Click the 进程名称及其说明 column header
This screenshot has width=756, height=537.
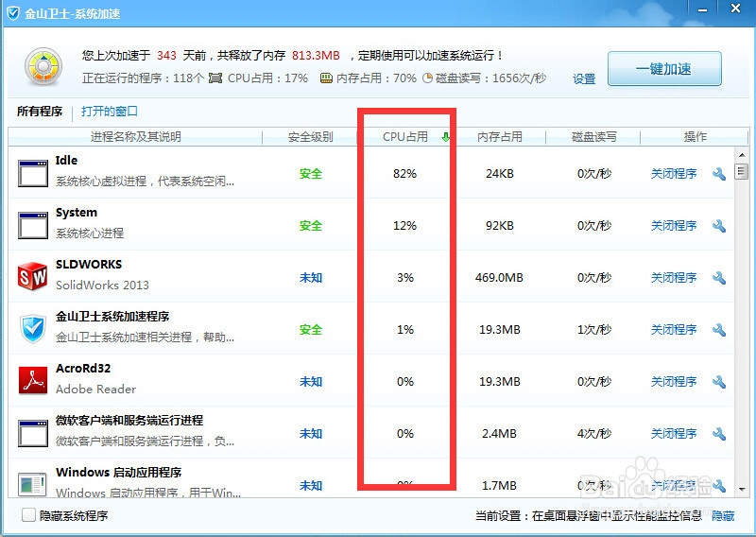[x=135, y=137]
